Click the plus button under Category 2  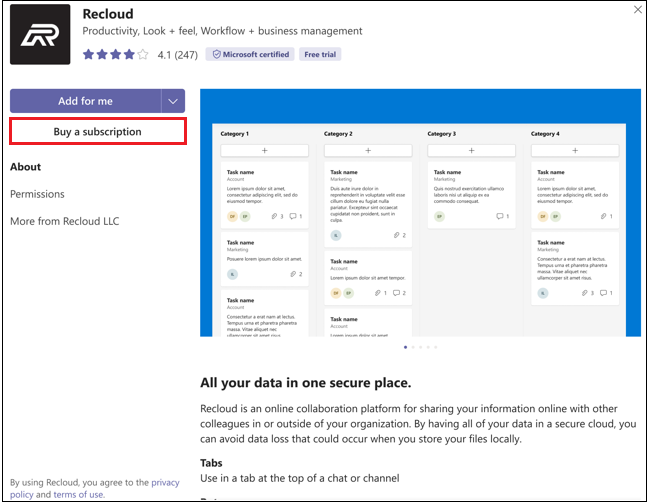point(368,150)
